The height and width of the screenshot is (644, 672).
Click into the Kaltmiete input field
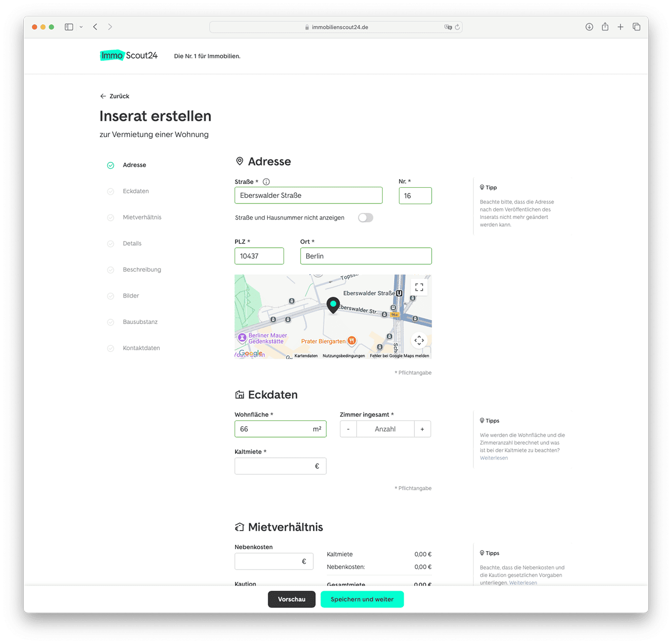(x=274, y=466)
